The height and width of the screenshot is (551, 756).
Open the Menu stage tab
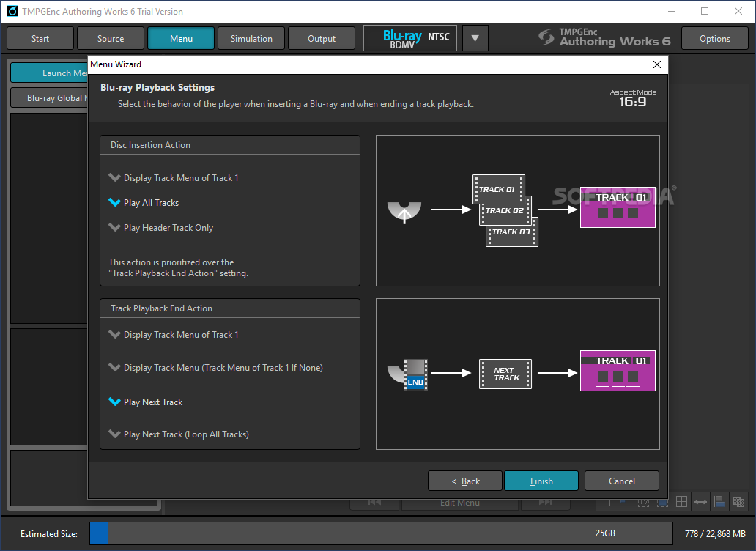[x=181, y=39]
